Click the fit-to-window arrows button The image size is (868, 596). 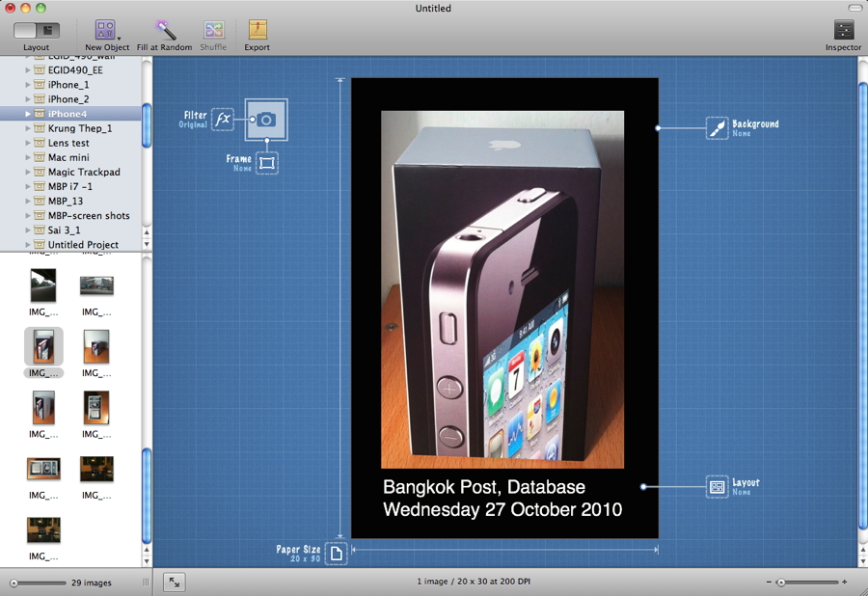[175, 582]
